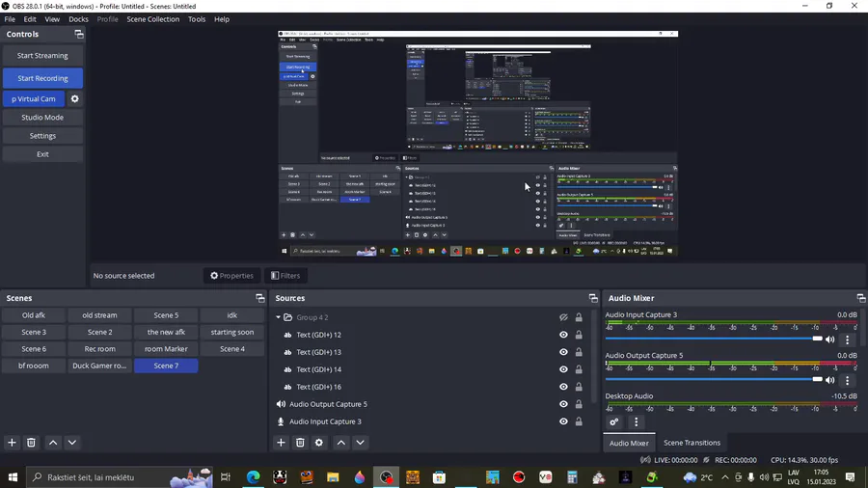Open File Explorer from taskbar
Image resolution: width=868 pixels, height=488 pixels.
333,477
